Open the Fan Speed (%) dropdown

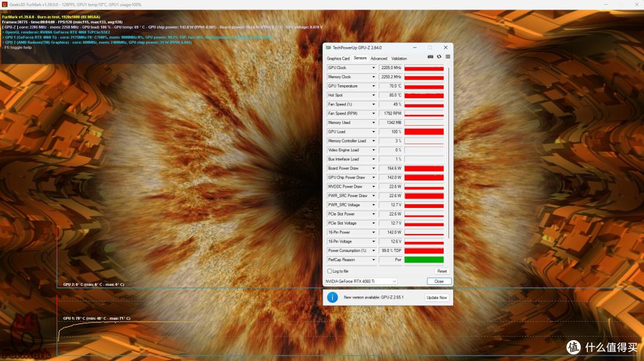coord(373,104)
